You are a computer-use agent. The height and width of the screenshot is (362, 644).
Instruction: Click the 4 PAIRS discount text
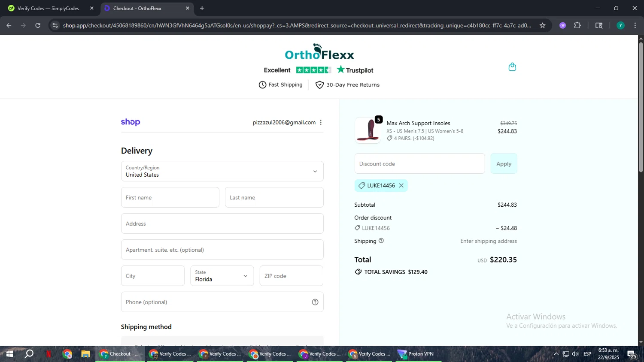tap(414, 138)
